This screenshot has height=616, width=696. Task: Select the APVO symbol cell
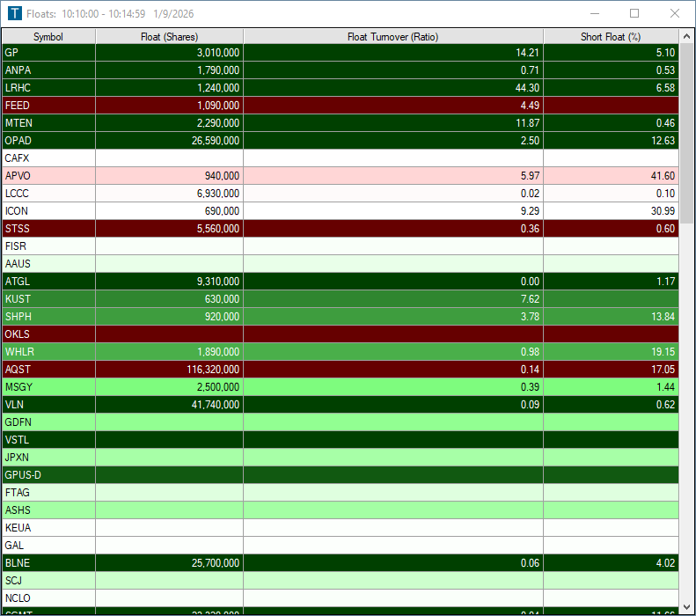click(48, 176)
